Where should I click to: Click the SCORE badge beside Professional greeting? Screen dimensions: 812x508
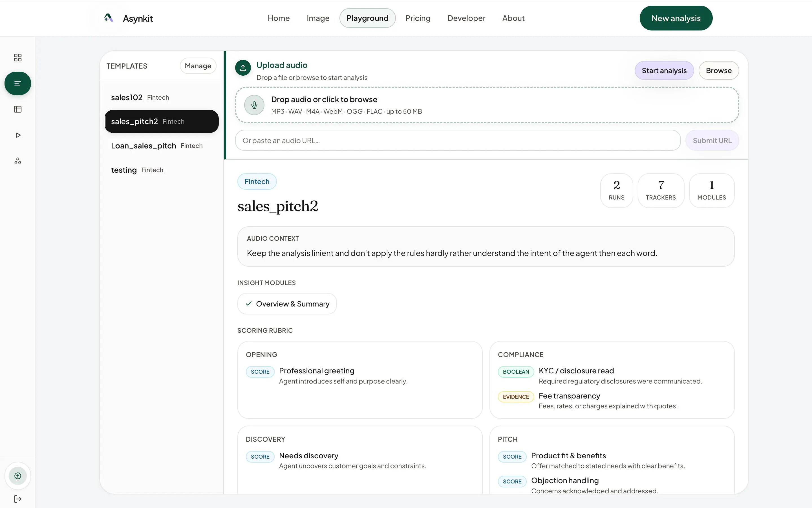pyautogui.click(x=260, y=372)
